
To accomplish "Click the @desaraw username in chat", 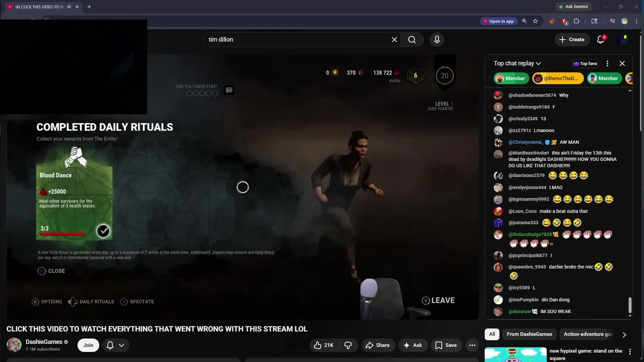I will point(520,312).
